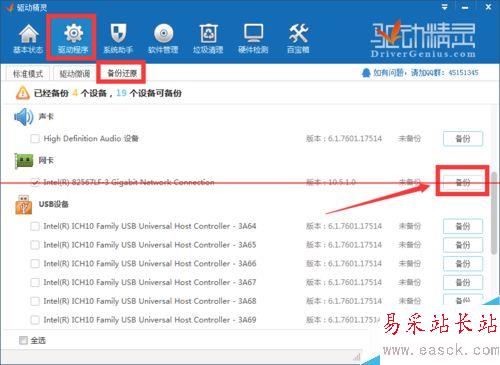Viewport: 500px width, 365px height.
Task: Click 备份 for USB Controller 3A65
Action: [463, 245]
